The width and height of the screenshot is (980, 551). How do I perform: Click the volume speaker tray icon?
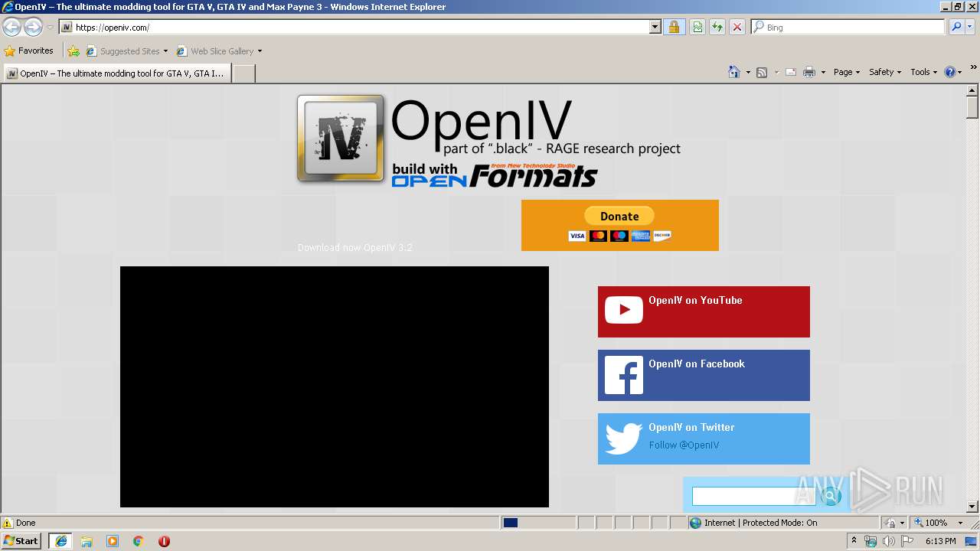(888, 541)
